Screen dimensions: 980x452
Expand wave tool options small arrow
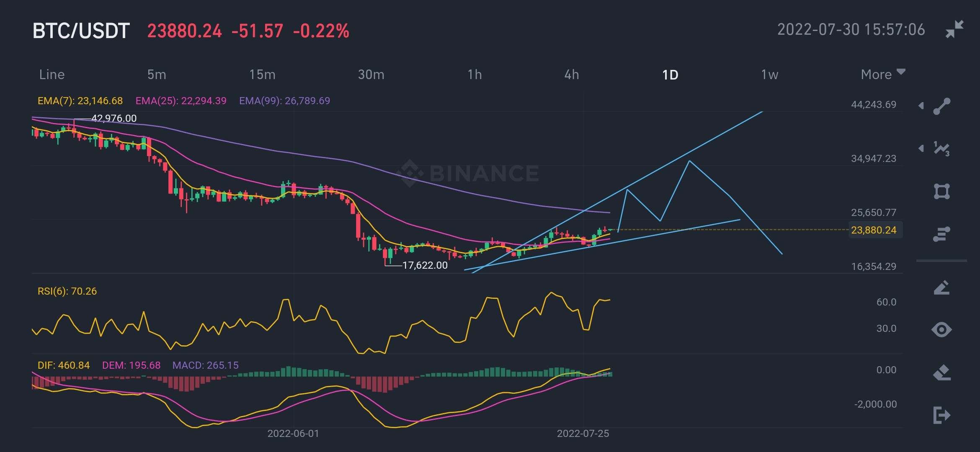(x=921, y=149)
